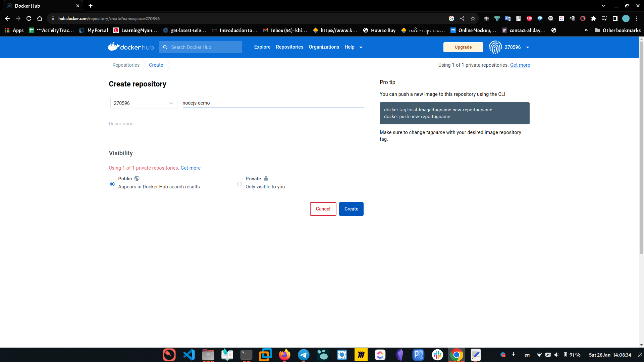Click the blue Create button
The width and height of the screenshot is (644, 362).
pos(351,209)
